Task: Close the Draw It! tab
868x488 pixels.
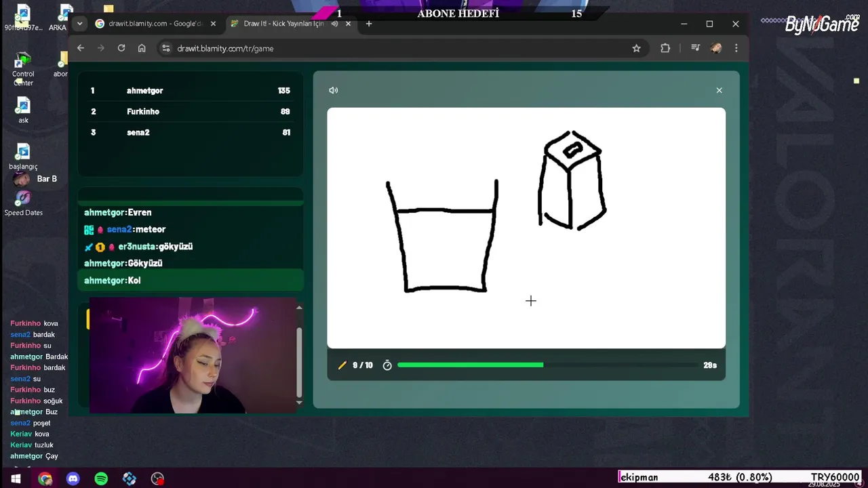Action: 349,24
